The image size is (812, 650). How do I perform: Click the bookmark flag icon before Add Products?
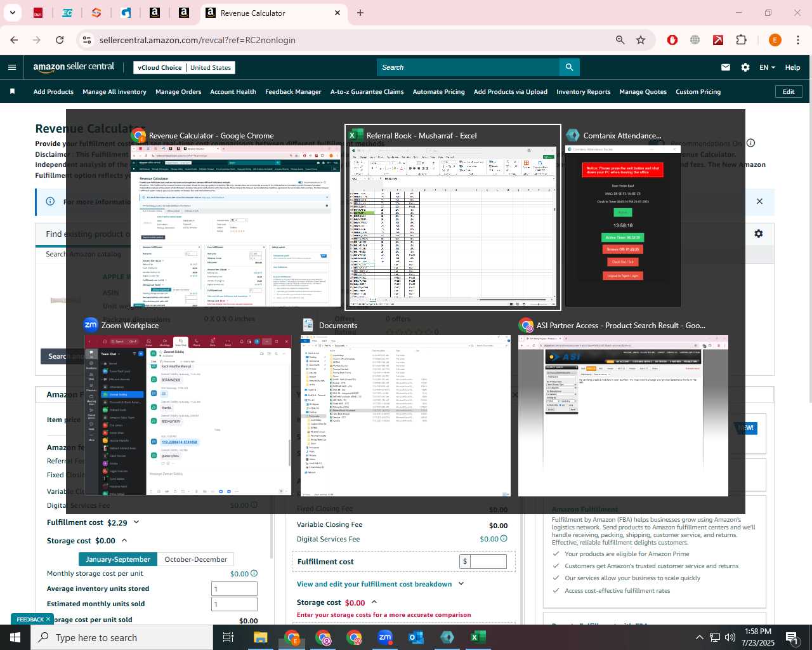coord(12,91)
